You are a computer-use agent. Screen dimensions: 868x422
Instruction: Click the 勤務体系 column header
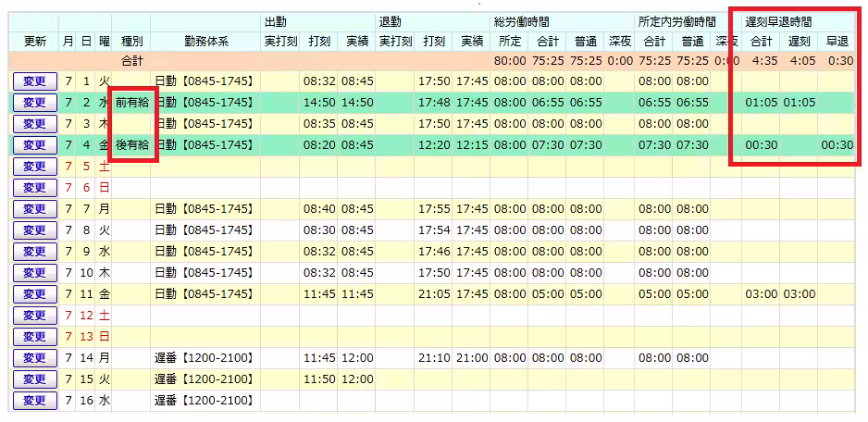click(205, 41)
